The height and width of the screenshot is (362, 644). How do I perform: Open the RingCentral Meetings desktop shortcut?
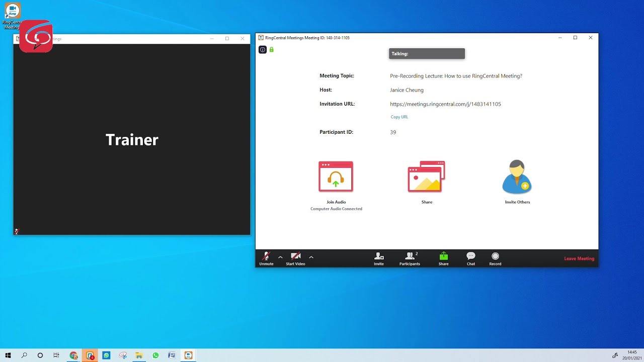pyautogui.click(x=13, y=15)
